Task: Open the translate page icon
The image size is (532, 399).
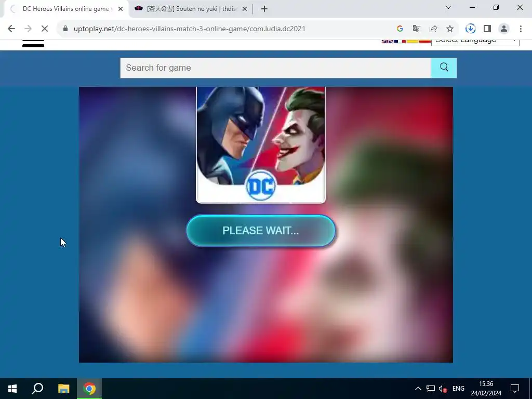Action: tap(416, 29)
